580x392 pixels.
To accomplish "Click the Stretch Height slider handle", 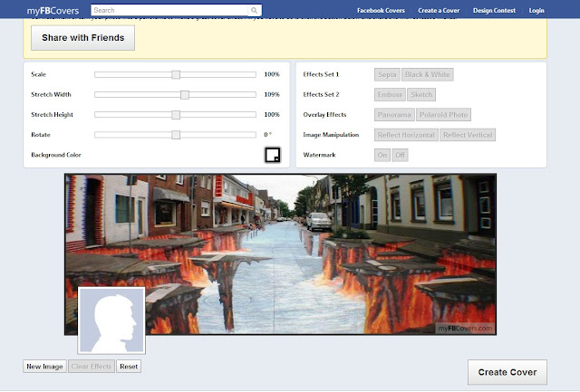I will coord(176,115).
